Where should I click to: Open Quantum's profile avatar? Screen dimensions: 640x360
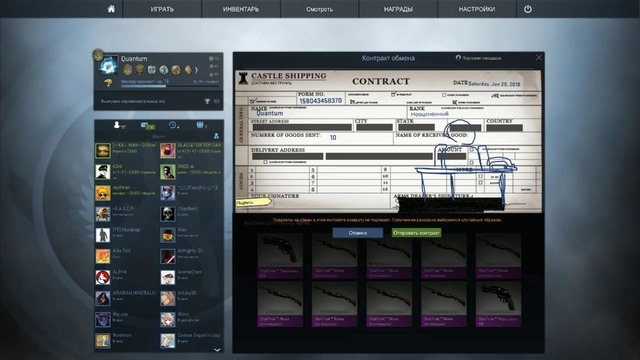click(109, 65)
